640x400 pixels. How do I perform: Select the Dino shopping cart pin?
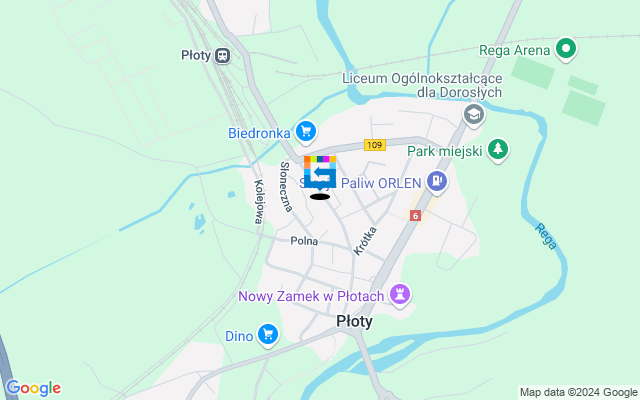(268, 335)
